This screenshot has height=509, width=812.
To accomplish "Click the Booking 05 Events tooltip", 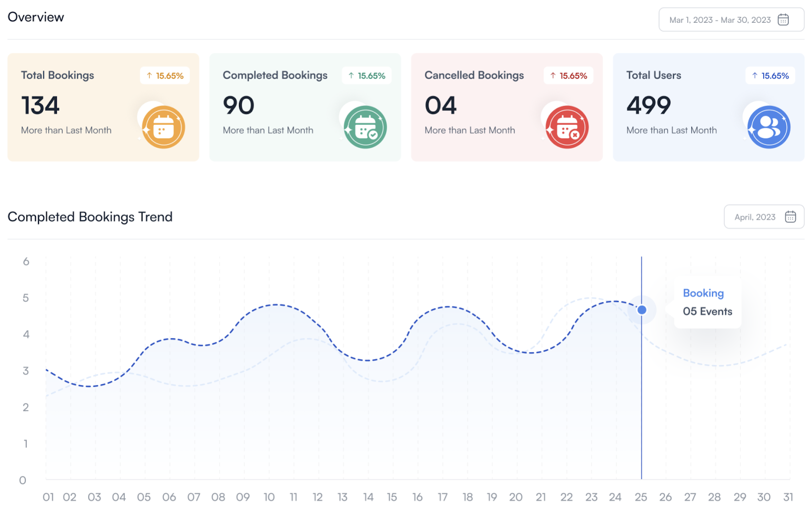I will (x=707, y=302).
